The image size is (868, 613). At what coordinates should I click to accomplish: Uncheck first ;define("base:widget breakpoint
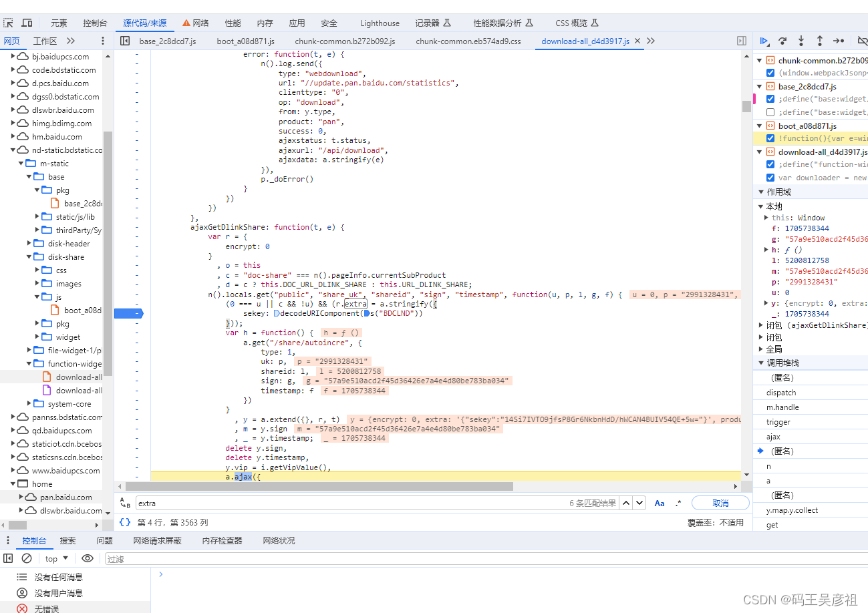(x=770, y=99)
